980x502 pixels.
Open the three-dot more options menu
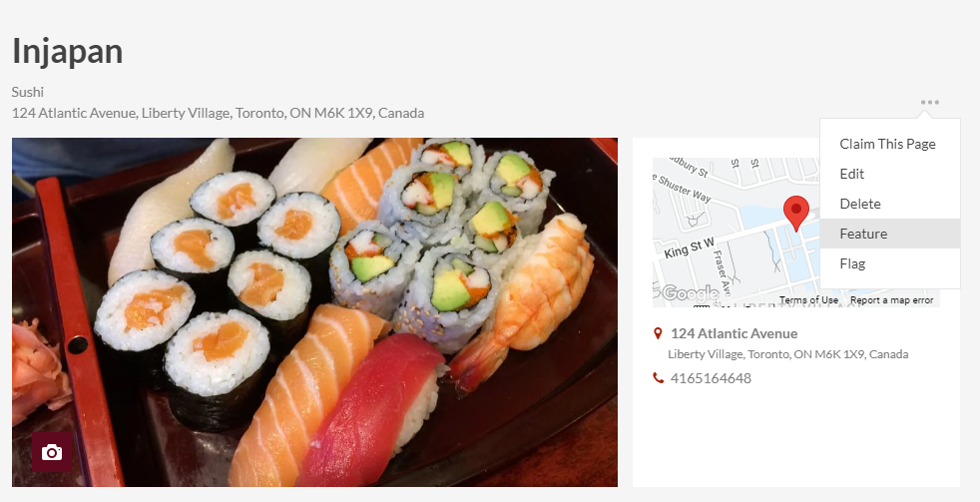(x=929, y=102)
